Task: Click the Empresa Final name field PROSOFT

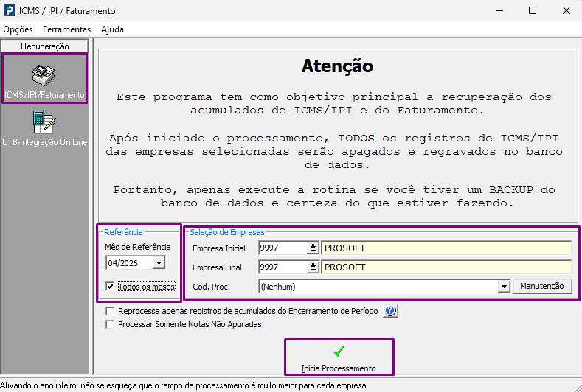Action: pyautogui.click(x=446, y=267)
